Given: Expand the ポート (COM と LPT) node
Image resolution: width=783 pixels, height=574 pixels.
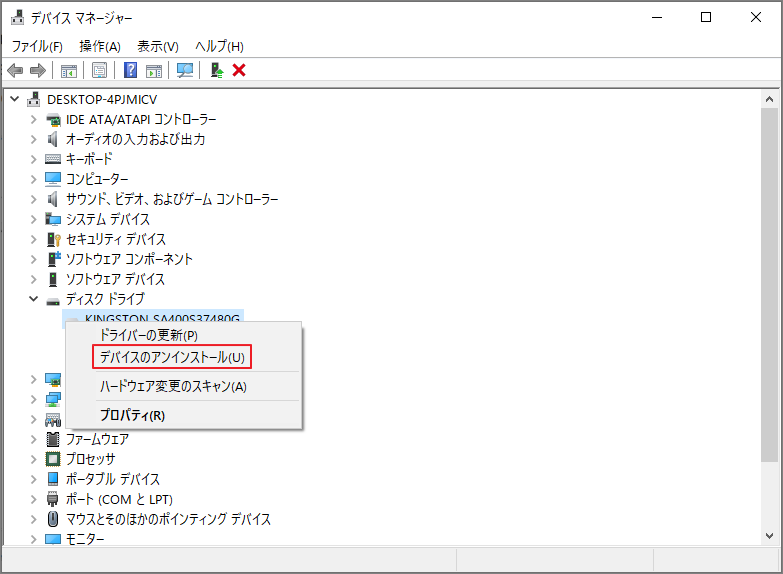Looking at the screenshot, I should tap(33, 499).
